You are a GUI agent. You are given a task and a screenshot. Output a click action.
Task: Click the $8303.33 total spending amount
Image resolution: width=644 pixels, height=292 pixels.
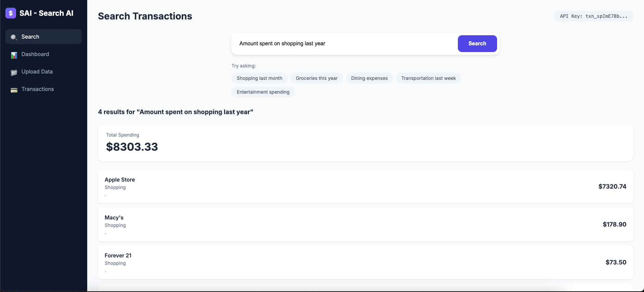pos(132,147)
